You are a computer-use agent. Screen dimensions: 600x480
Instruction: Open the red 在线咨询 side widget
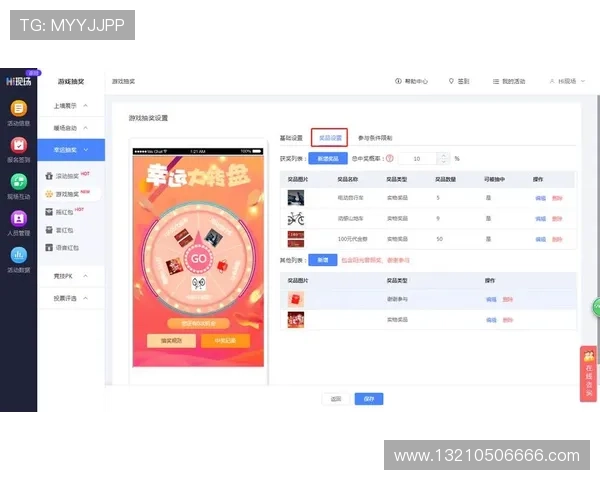(589, 374)
